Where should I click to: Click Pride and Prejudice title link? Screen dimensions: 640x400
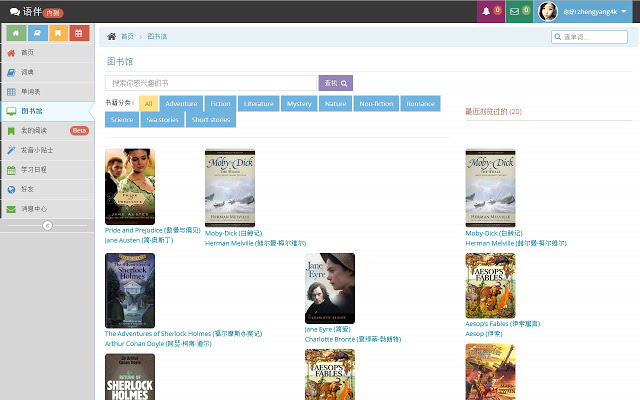(x=153, y=230)
